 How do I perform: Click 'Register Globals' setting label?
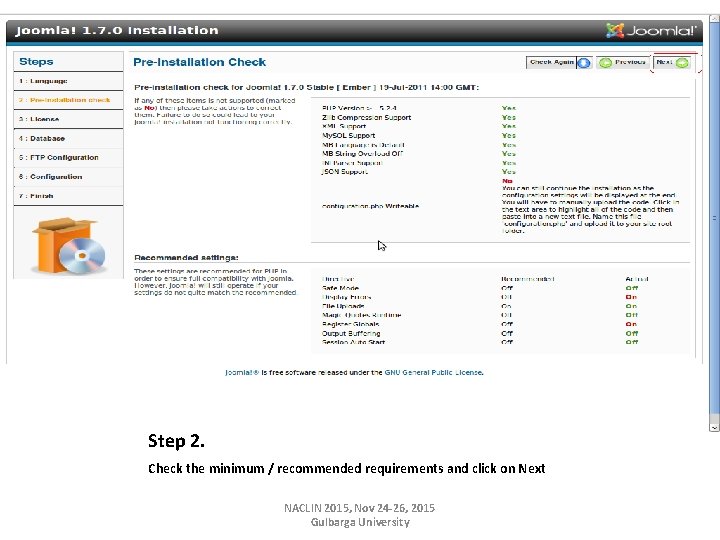click(350, 324)
